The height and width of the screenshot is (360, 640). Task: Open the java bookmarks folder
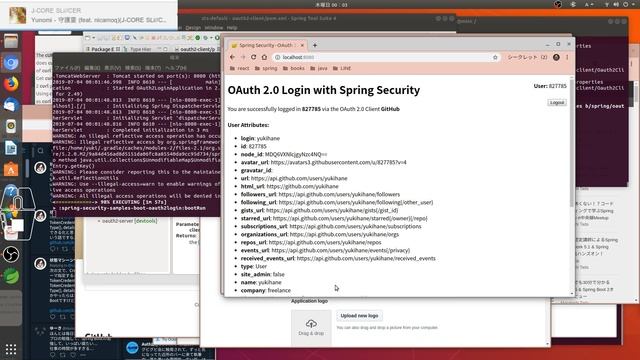[x=319, y=68]
